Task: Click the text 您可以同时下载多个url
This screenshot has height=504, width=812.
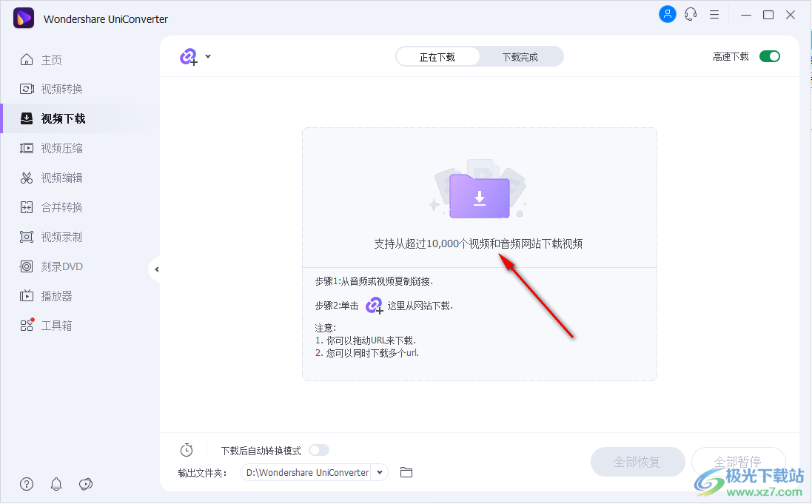Action: pyautogui.click(x=372, y=353)
